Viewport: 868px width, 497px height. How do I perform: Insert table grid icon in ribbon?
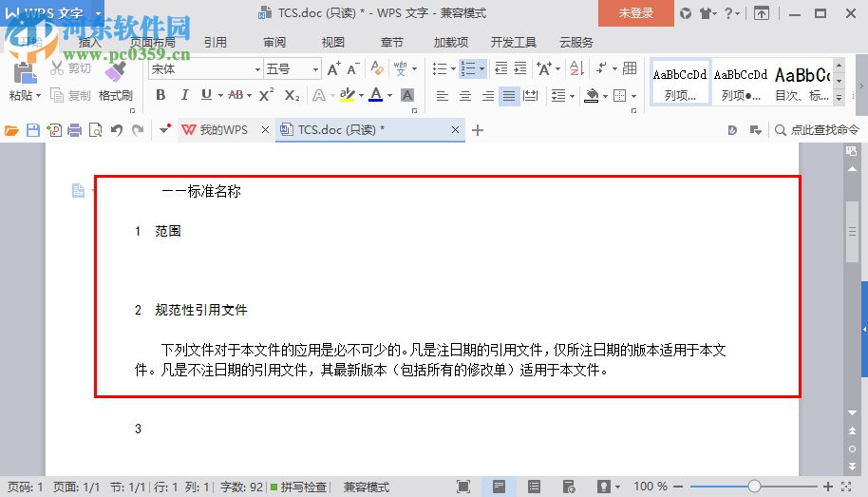(x=630, y=68)
